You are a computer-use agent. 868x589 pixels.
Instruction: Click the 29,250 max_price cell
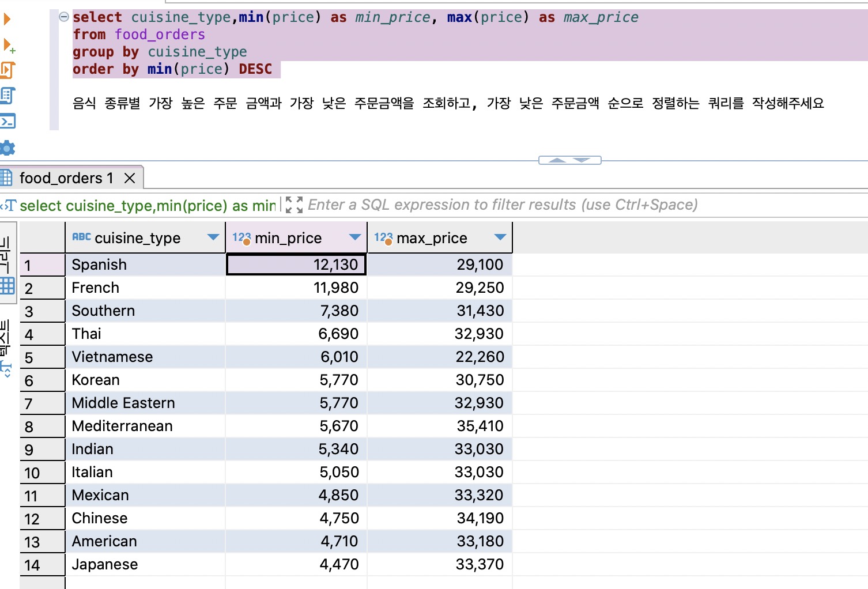pos(439,288)
